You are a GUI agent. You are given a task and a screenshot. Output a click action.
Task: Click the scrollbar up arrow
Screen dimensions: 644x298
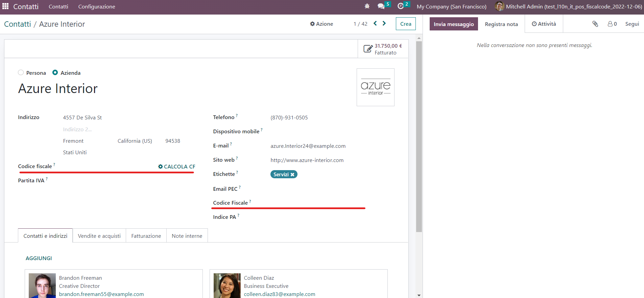coord(419,38)
